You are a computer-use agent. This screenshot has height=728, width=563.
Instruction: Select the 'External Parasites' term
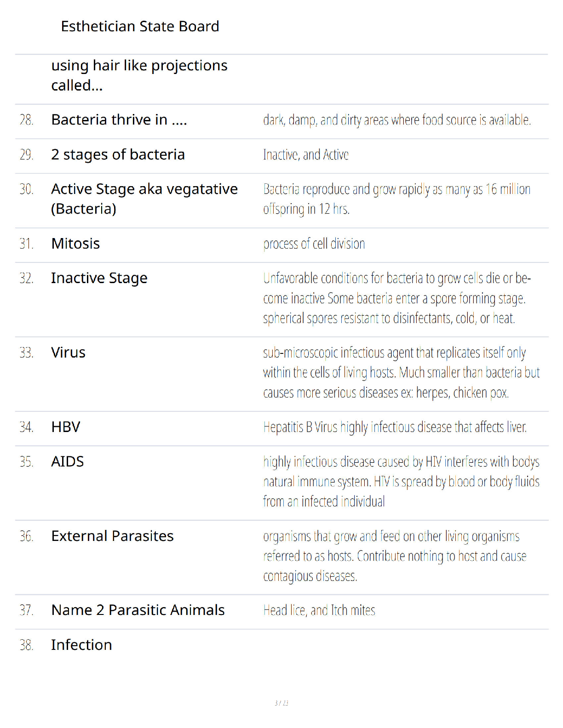[x=112, y=536]
